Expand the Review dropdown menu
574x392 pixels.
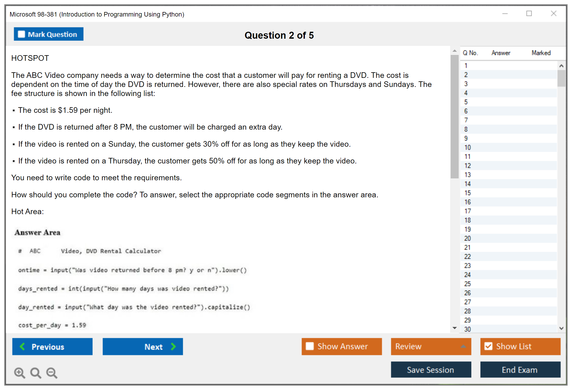click(463, 346)
